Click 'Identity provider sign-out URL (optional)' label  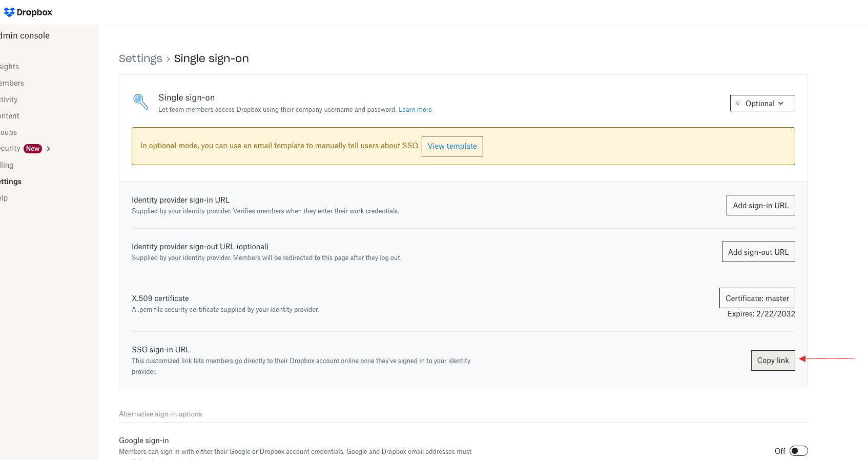[200, 247]
